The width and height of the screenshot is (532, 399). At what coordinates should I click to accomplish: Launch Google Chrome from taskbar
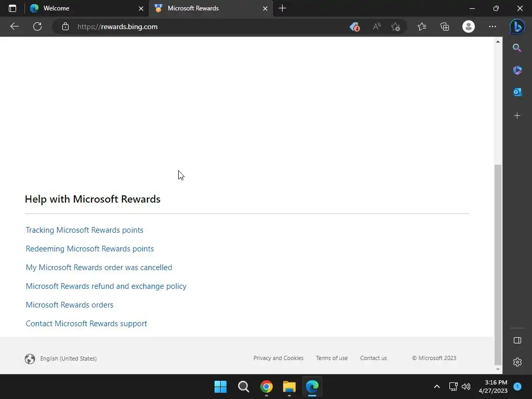(x=267, y=387)
